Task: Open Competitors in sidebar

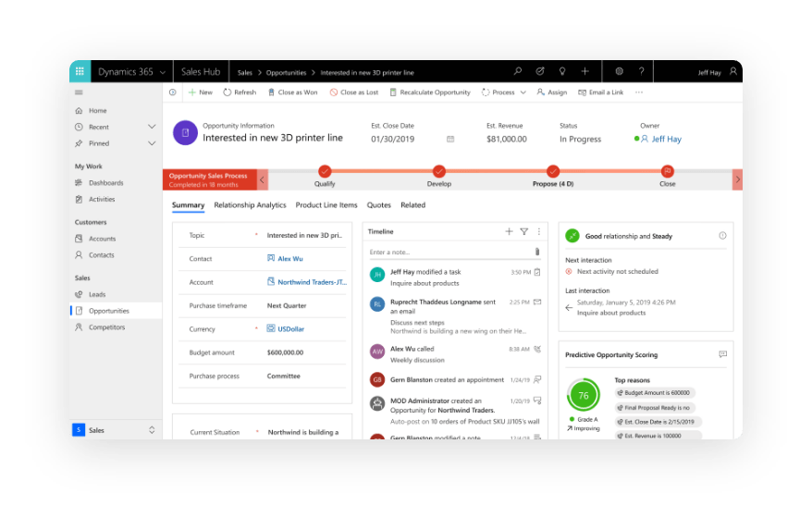Action: [106, 327]
